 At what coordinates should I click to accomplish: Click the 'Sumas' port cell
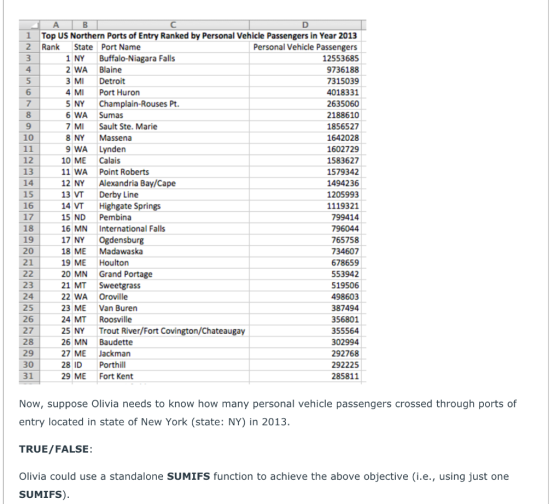[x=173, y=115]
